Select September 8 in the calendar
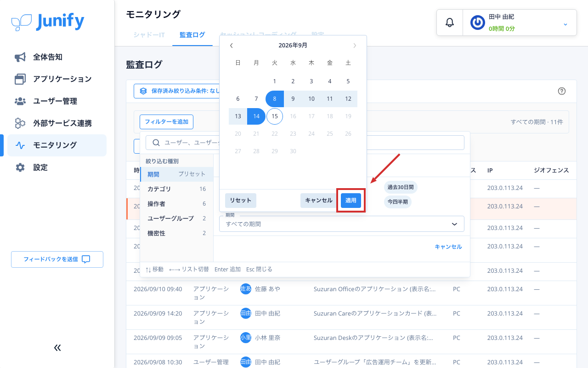Image resolution: width=588 pixels, height=368 pixels. 275,99
